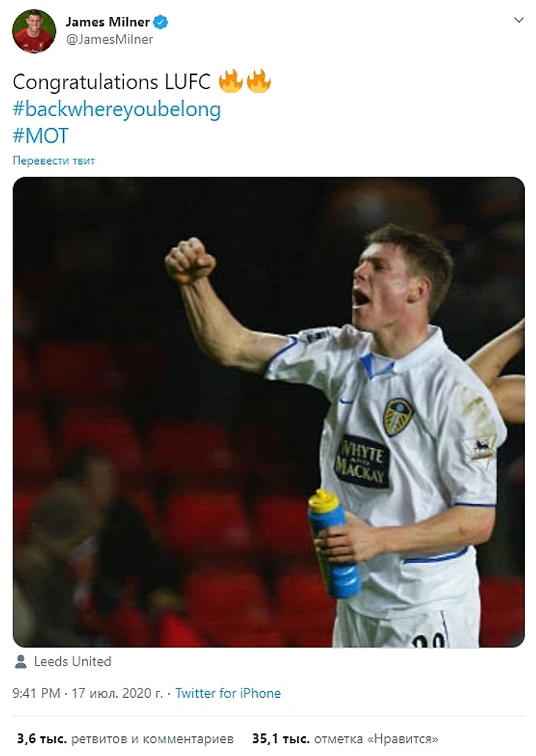Image resolution: width=536 pixels, height=756 pixels.
Task: View the 35,1 тыс. likes list
Action: point(345,738)
